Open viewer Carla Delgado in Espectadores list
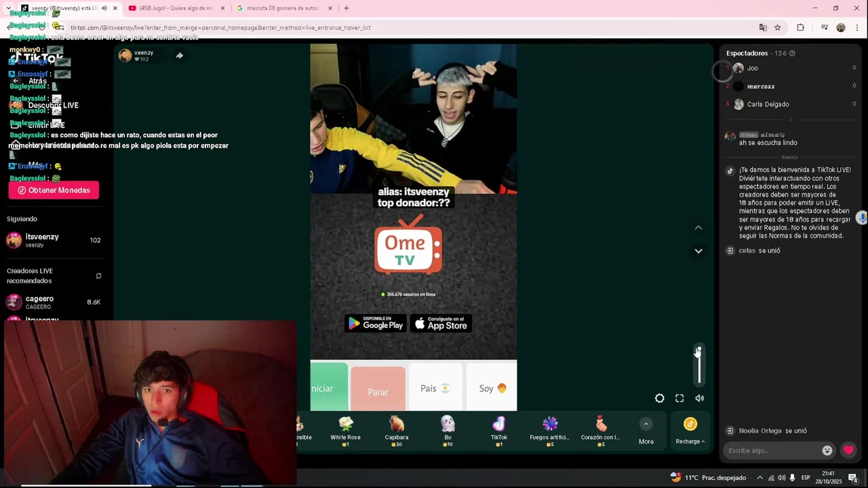The width and height of the screenshot is (868, 488). (791, 104)
